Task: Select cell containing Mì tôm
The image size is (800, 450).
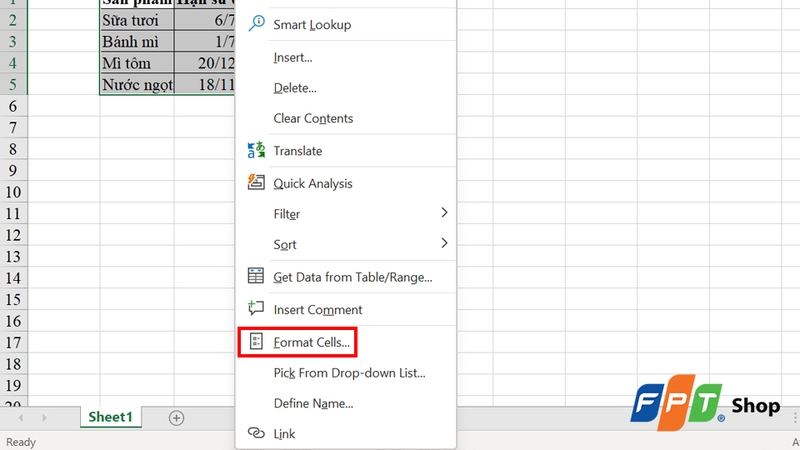Action: point(137,63)
